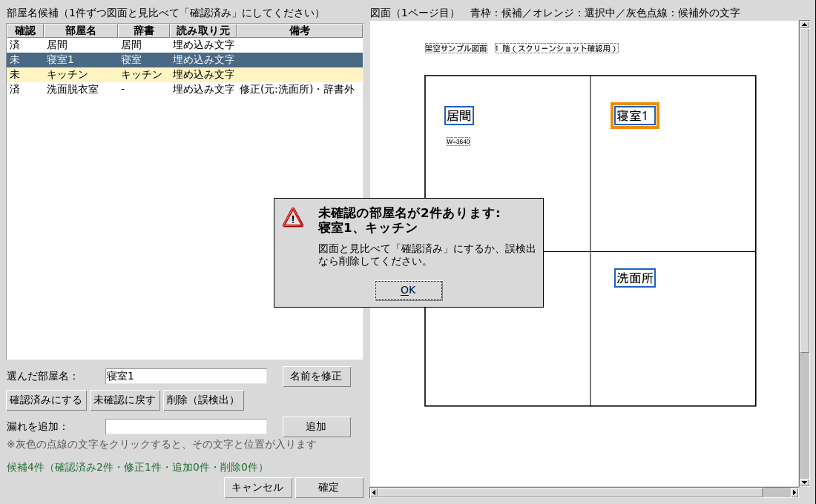Click the dotted 1階（スクリーンショット確認用） text

click(556, 48)
